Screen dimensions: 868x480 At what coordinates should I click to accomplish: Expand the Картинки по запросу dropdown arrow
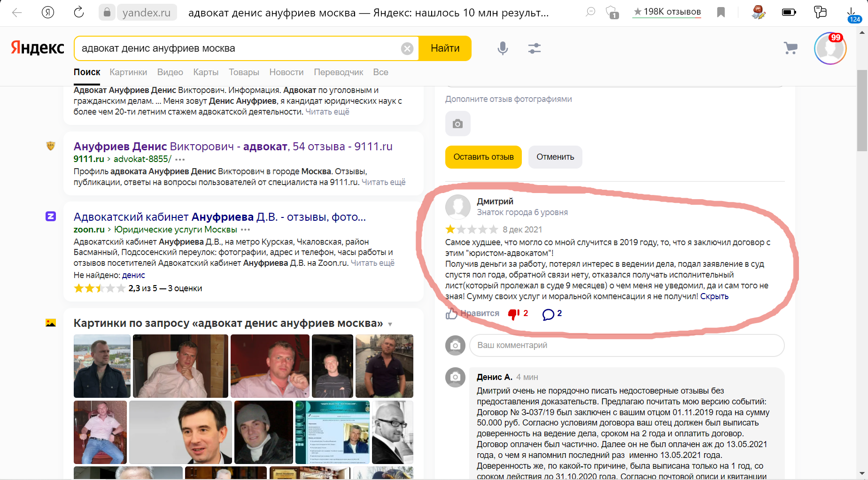(x=390, y=324)
